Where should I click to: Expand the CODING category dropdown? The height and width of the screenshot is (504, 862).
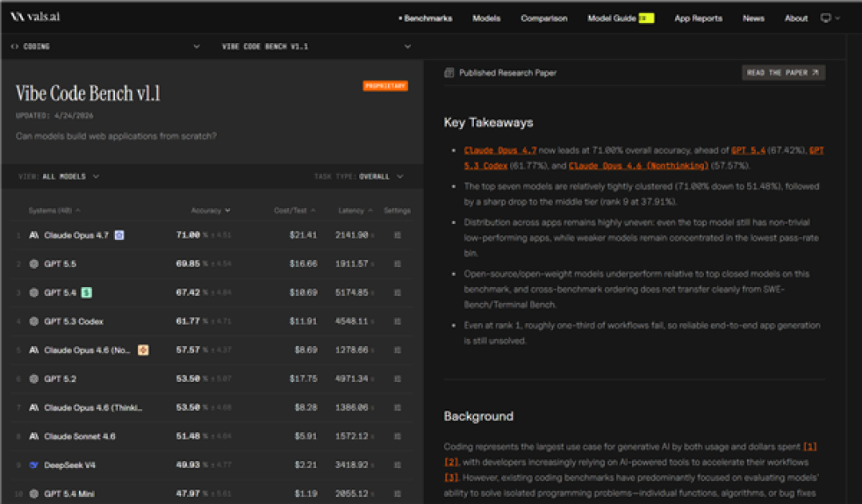click(x=196, y=47)
